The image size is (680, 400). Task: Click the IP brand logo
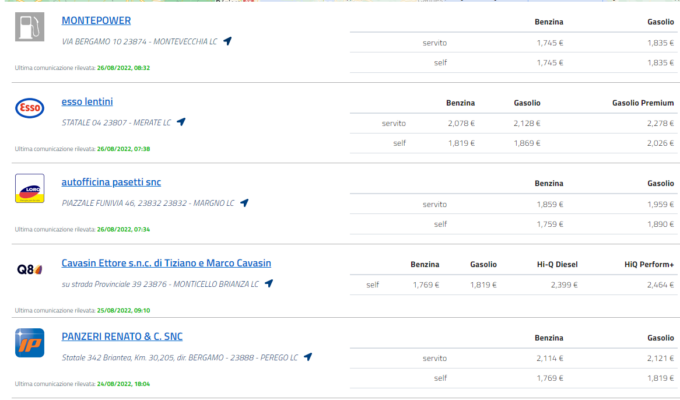[x=30, y=343]
